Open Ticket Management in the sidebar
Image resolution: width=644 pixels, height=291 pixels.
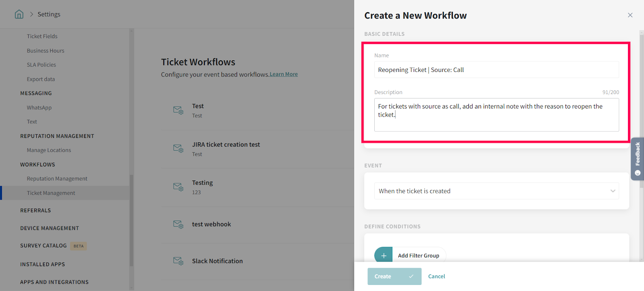click(51, 193)
